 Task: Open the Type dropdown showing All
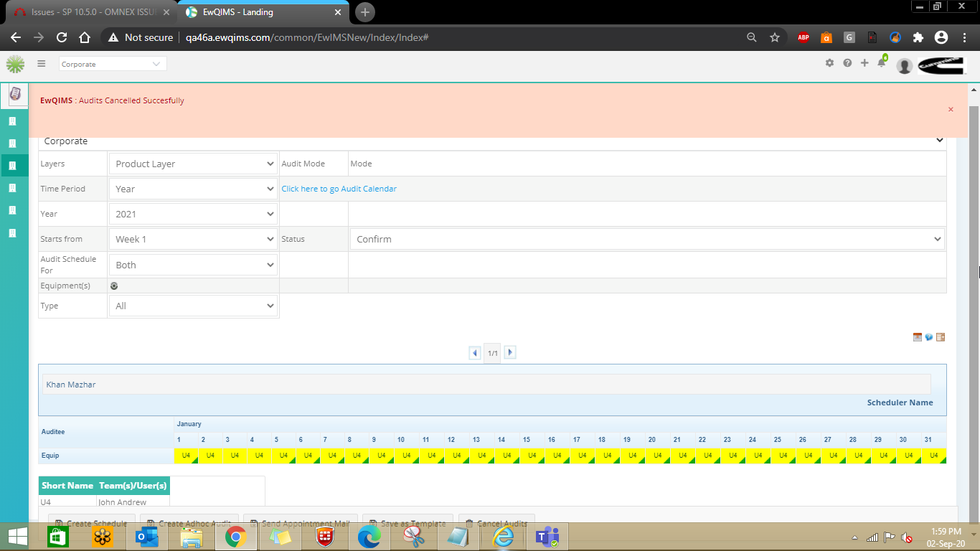click(194, 306)
